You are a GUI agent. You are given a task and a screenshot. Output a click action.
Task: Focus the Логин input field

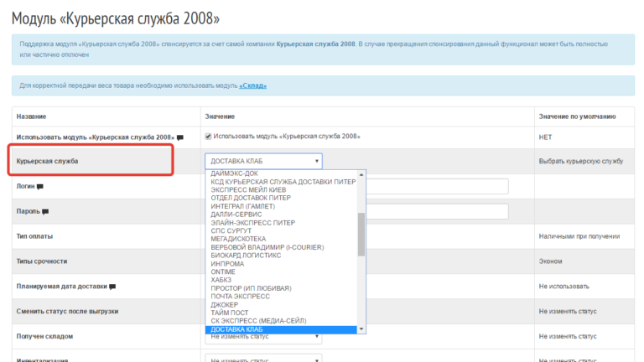437,186
